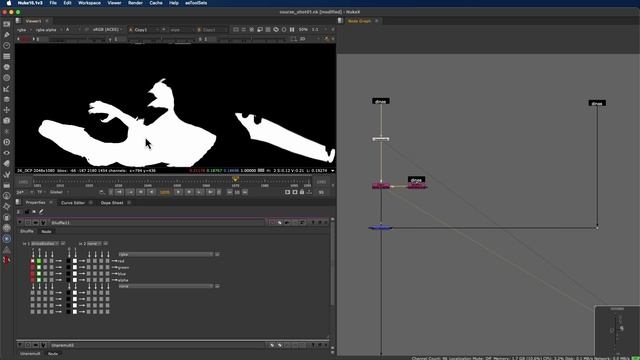640x360 pixels.
Task: Open the Color nodes toolbar menu
Action: tap(7, 67)
